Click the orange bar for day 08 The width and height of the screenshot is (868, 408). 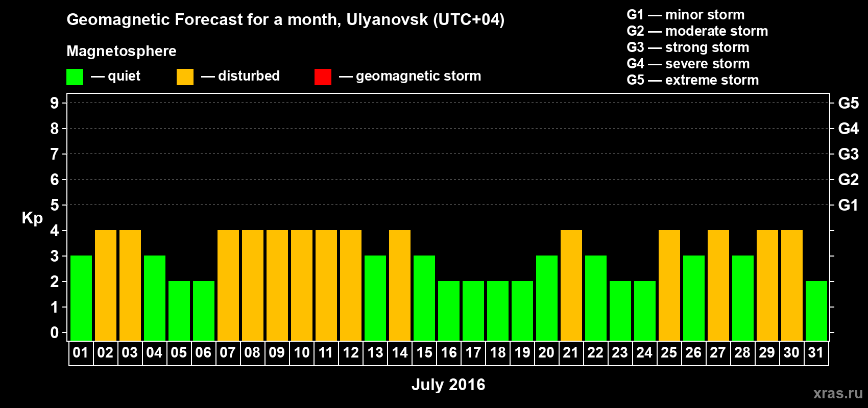[x=253, y=286]
